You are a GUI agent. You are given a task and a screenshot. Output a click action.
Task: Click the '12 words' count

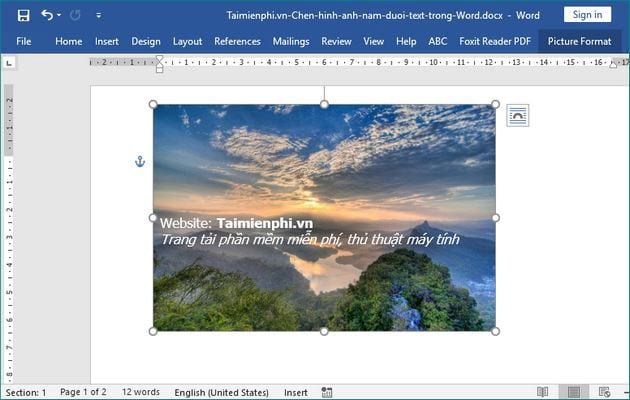click(x=141, y=392)
